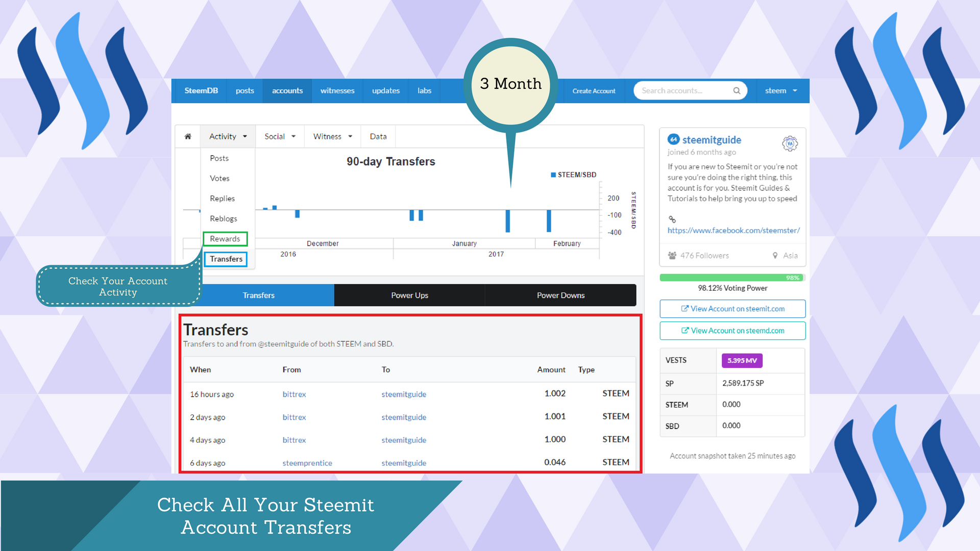Open the steem dropdown in navbar
The image size is (980, 551).
[781, 91]
